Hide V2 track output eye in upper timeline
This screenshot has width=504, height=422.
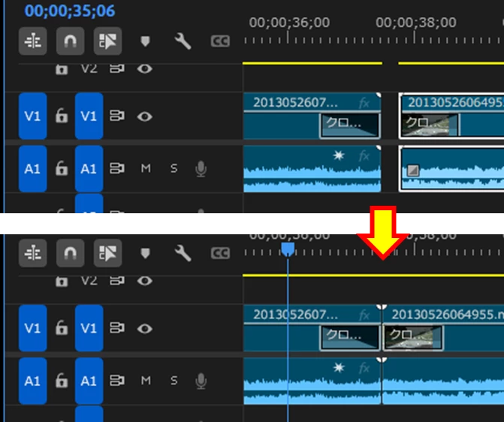tap(145, 68)
